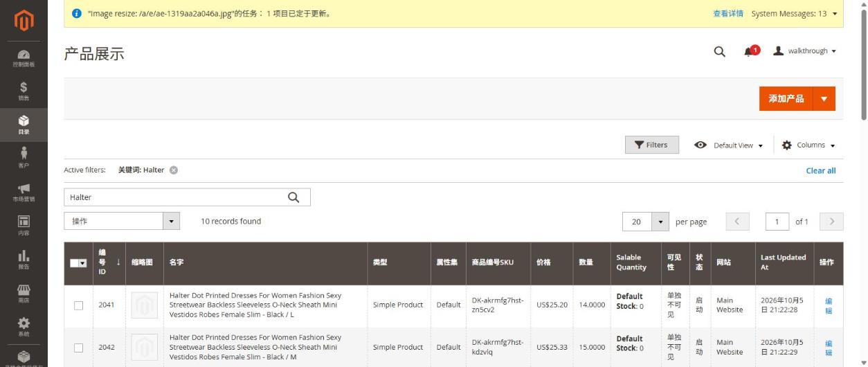The height and width of the screenshot is (367, 868).
Task: Open the notifications bell icon
Action: coord(750,51)
